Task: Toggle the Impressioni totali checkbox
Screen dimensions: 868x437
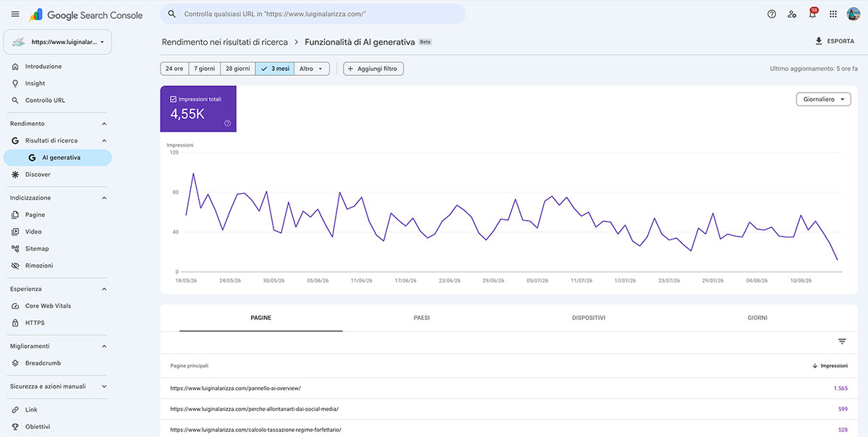Action: 173,99
